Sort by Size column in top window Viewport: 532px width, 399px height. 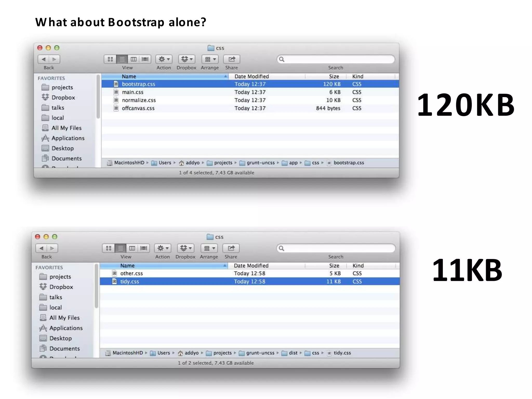pyautogui.click(x=326, y=76)
